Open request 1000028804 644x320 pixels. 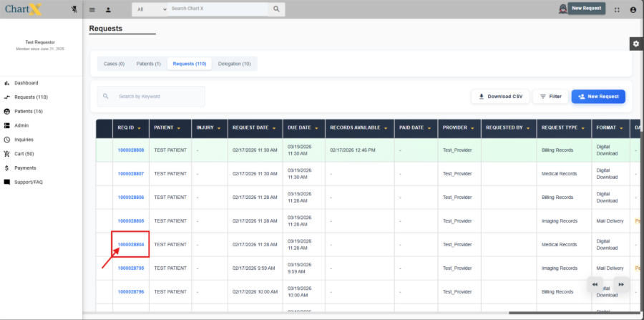(131, 244)
